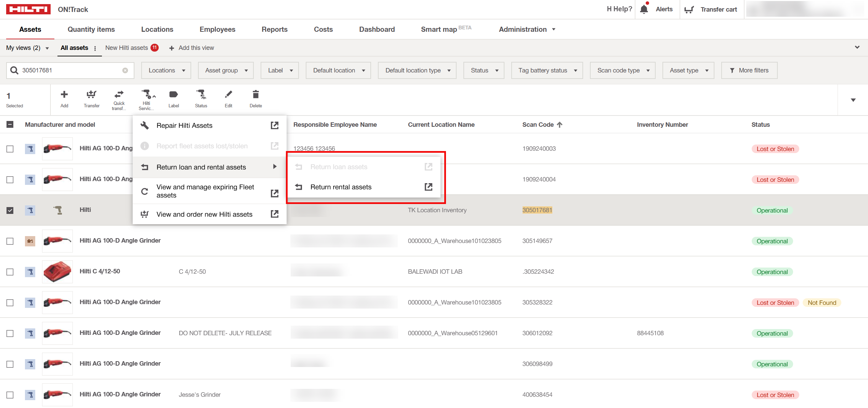Open the Alerts bell icon
868x408 pixels.
644,9
